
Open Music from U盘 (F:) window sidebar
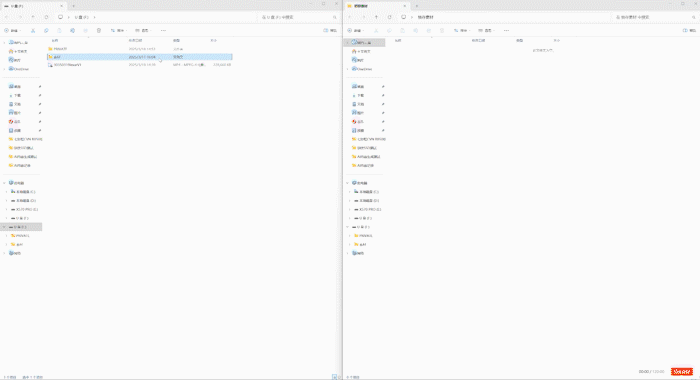click(x=14, y=121)
